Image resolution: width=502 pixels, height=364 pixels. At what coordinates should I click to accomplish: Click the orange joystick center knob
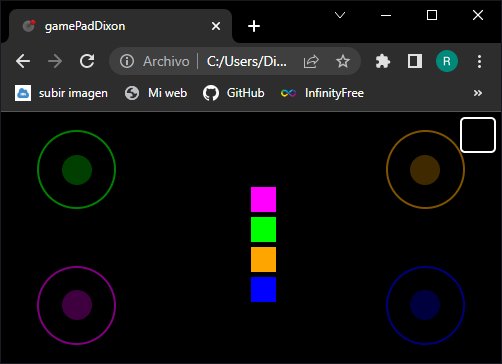[x=425, y=170]
